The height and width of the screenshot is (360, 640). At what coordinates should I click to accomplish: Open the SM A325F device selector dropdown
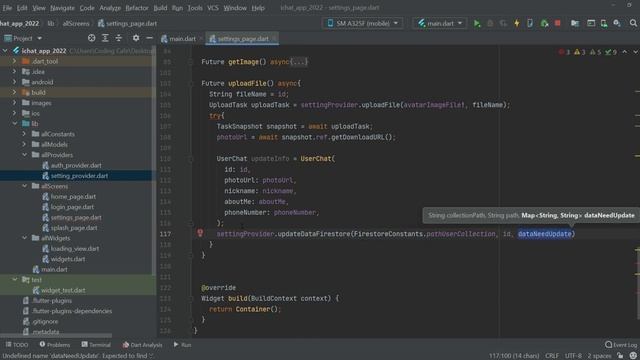click(x=363, y=23)
